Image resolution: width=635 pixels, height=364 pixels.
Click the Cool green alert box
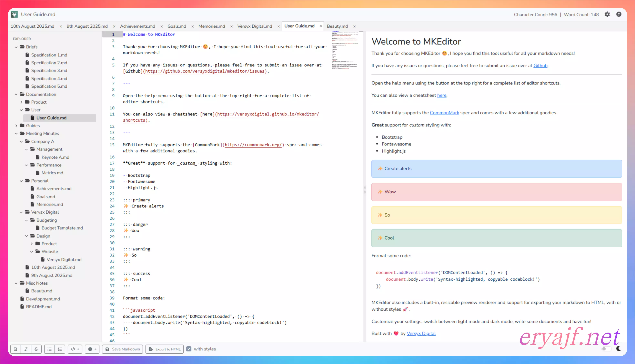pos(496,238)
